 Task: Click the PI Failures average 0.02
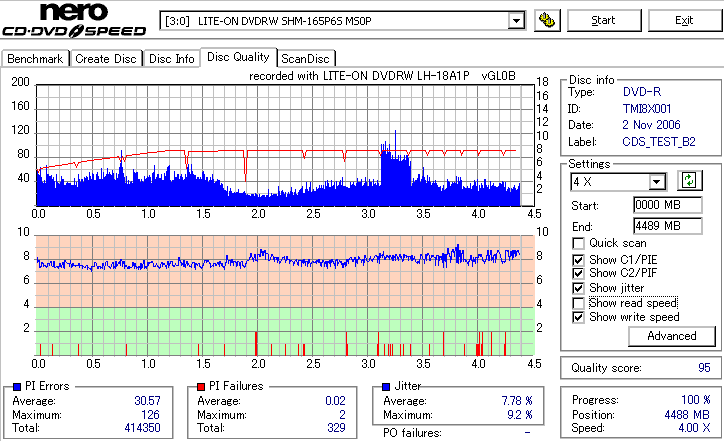click(335, 401)
